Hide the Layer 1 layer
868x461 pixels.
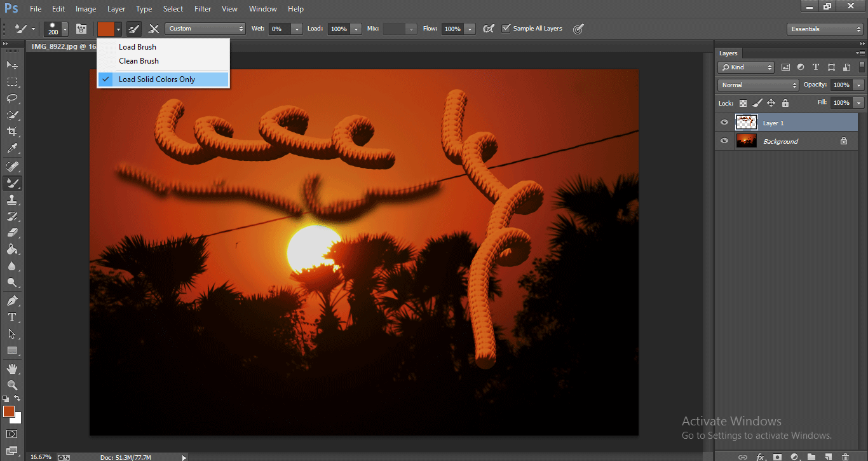724,123
